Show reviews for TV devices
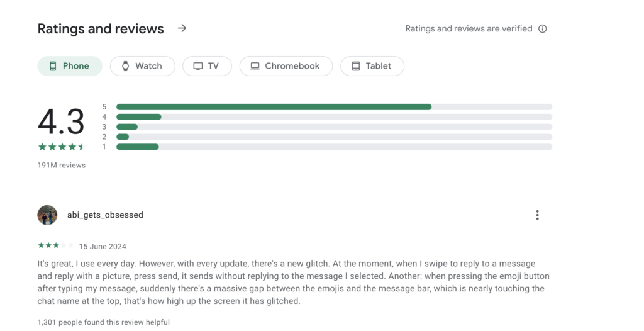The height and width of the screenshot is (331, 644). tap(208, 66)
